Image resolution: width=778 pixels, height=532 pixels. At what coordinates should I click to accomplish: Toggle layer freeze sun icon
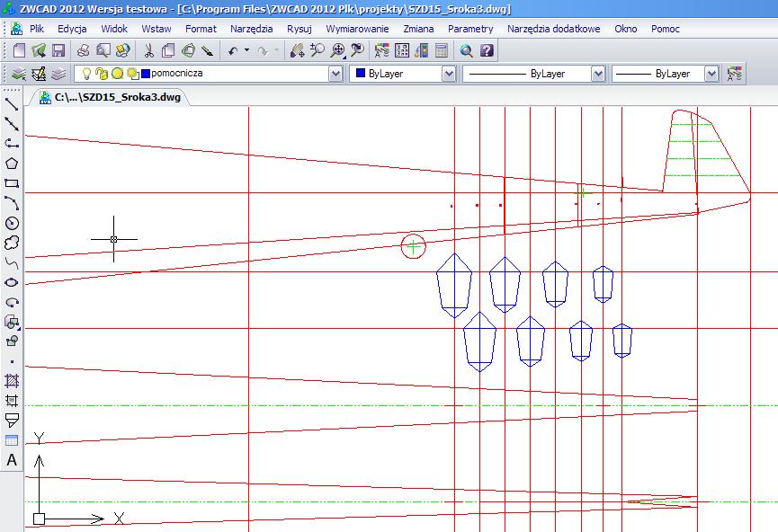coord(117,74)
